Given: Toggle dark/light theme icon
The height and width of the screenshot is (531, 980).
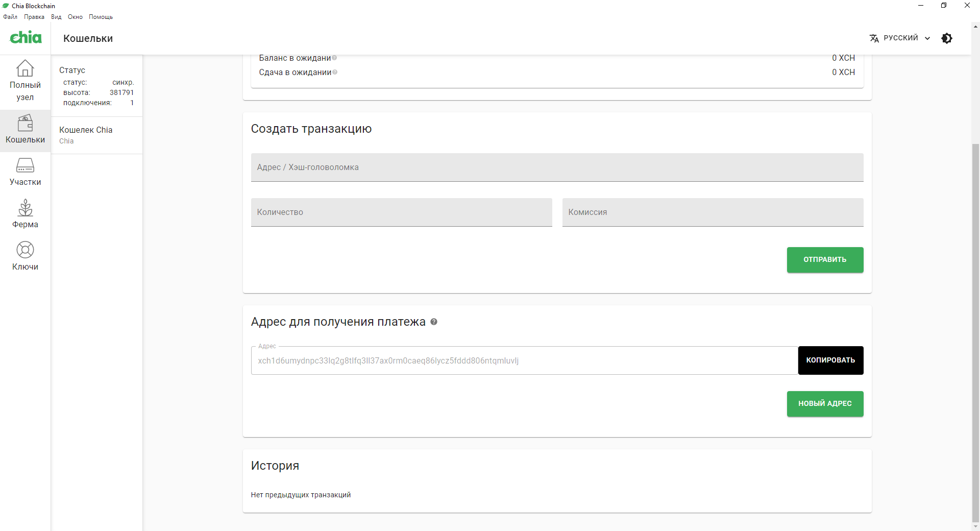Looking at the screenshot, I should [947, 38].
